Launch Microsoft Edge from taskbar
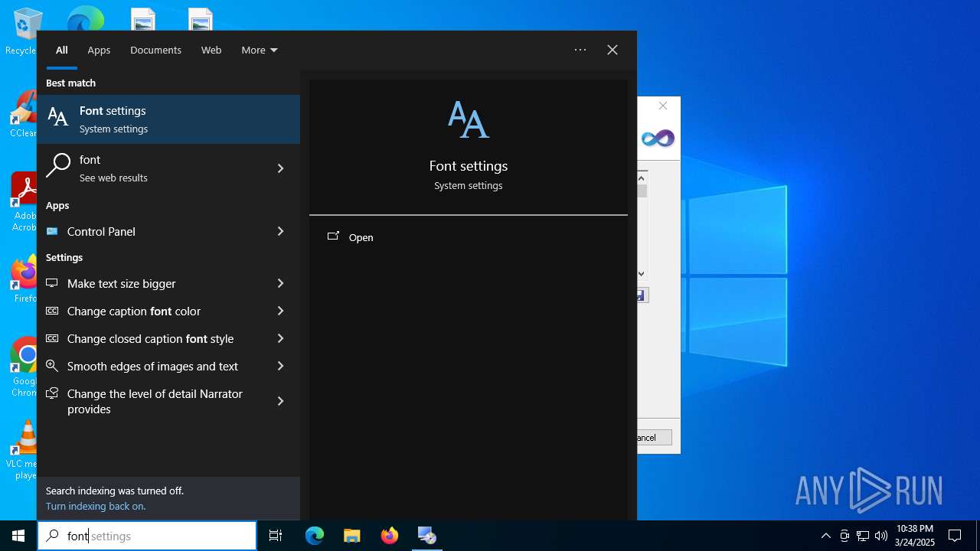This screenshot has height=551, width=980. point(315,536)
